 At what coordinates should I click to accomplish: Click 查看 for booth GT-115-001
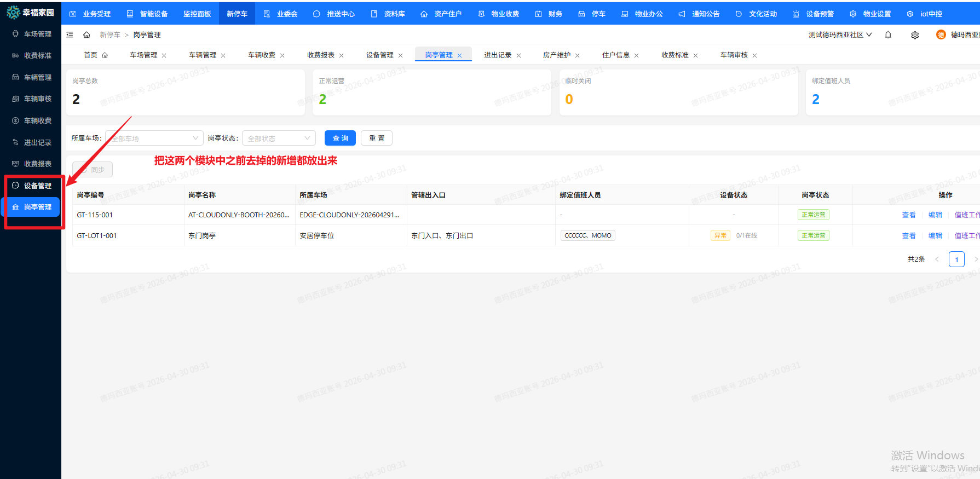(909, 215)
